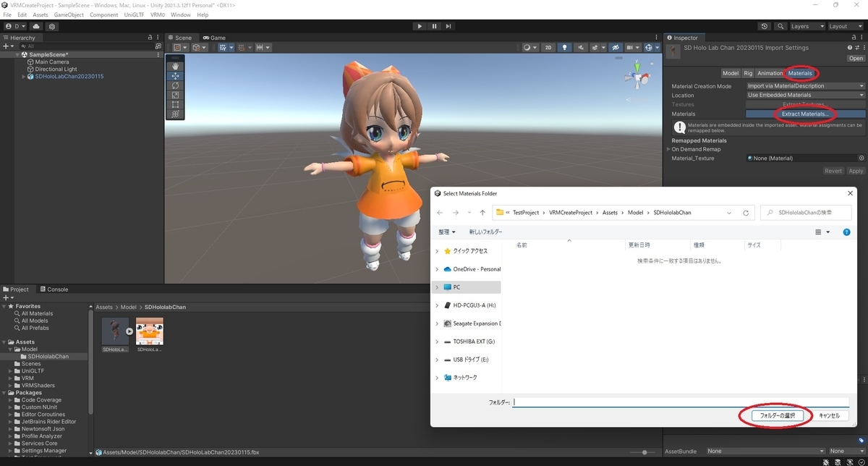Open the undo history icon

765,26
